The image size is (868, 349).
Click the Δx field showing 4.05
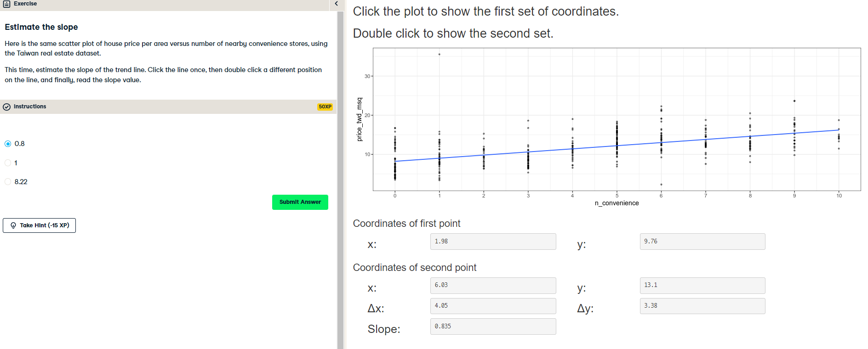pos(493,306)
